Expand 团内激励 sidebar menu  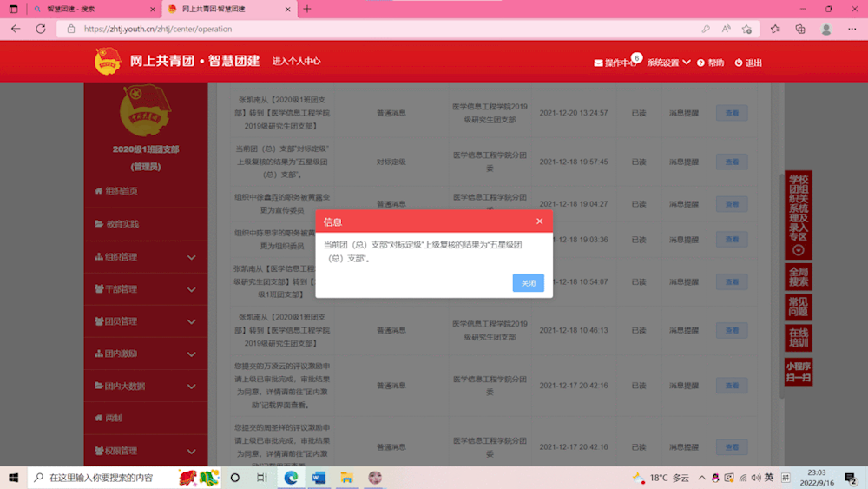point(146,354)
